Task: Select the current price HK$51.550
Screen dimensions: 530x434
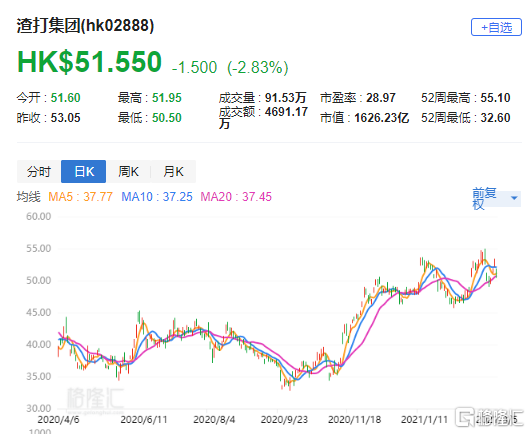Action: pos(90,62)
